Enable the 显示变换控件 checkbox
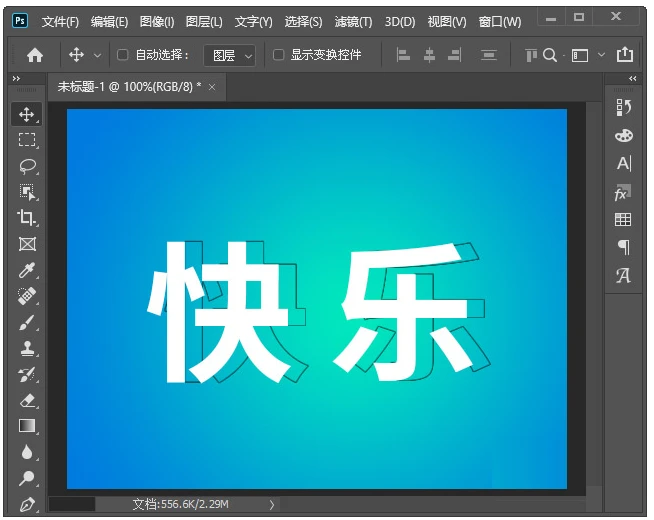Viewport: 654px width, 520px height. [278, 55]
